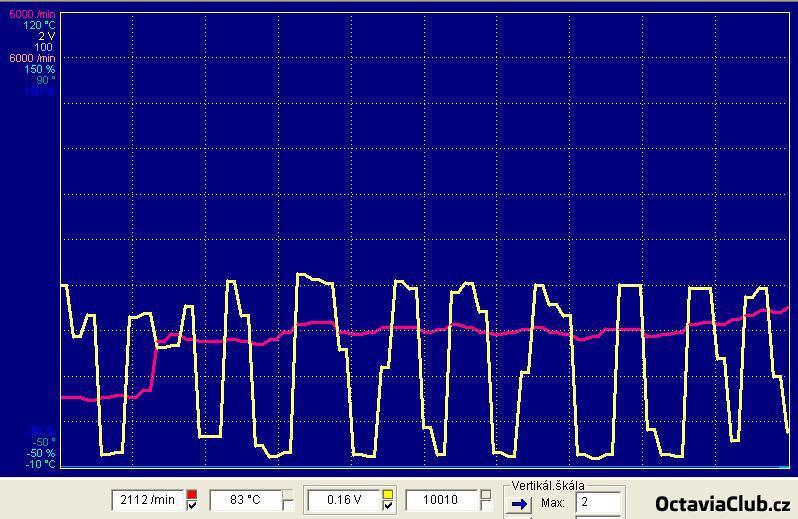Click the red color swatch beside 2112 /min

(192, 494)
